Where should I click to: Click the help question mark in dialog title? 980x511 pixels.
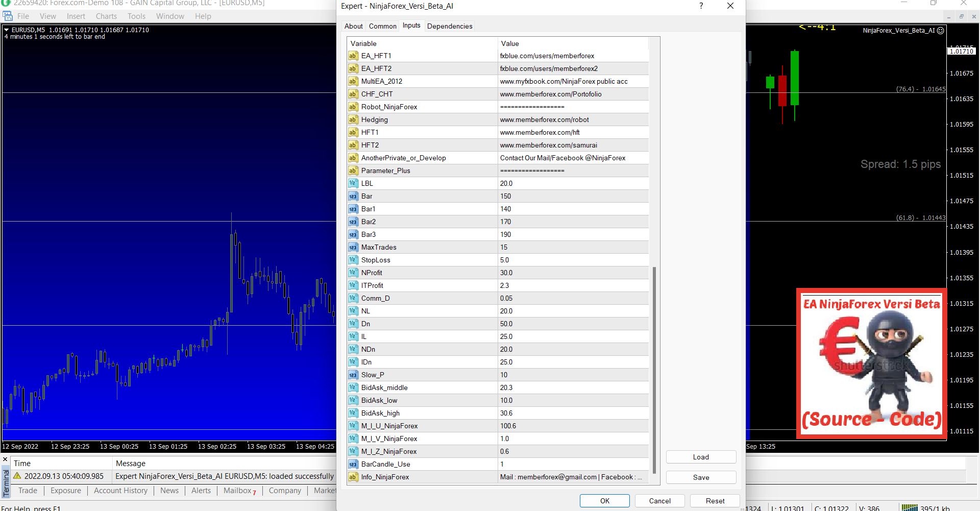point(701,6)
